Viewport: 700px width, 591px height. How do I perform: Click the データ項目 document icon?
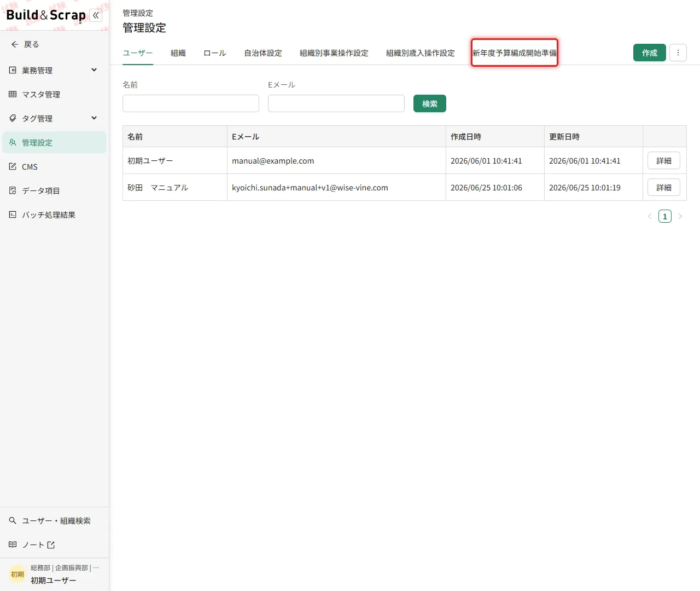pyautogui.click(x=13, y=190)
